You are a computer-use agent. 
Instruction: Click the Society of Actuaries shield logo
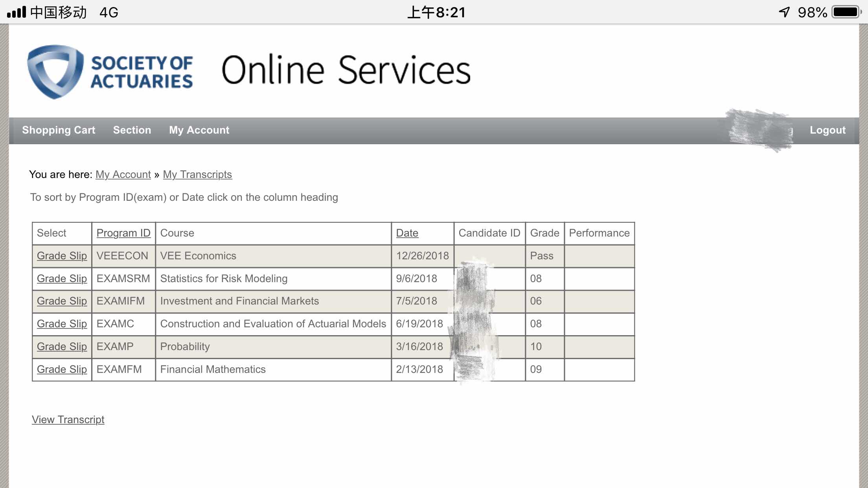click(x=55, y=72)
